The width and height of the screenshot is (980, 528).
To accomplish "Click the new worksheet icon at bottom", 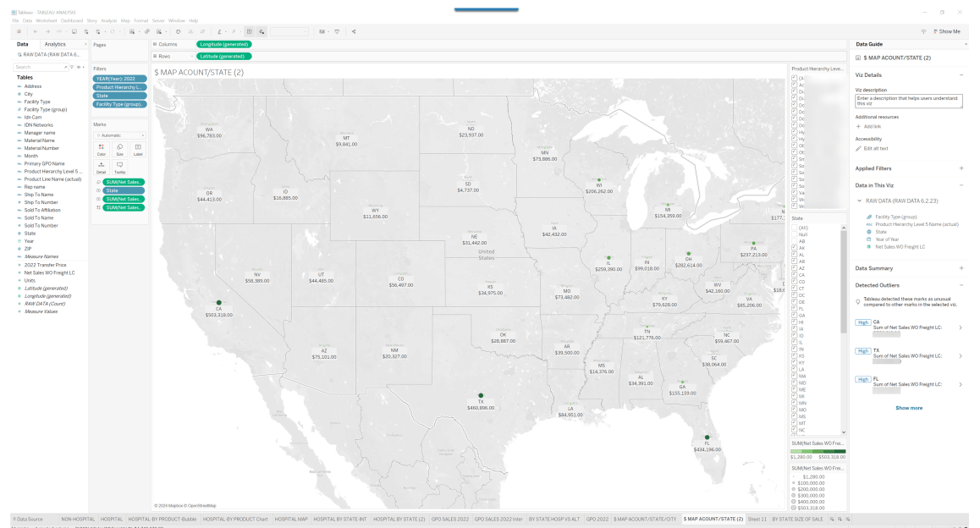I will 832,519.
